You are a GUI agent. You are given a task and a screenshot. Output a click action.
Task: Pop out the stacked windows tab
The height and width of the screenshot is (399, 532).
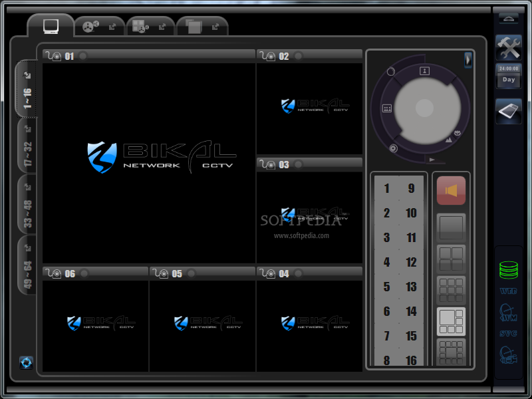click(215, 27)
